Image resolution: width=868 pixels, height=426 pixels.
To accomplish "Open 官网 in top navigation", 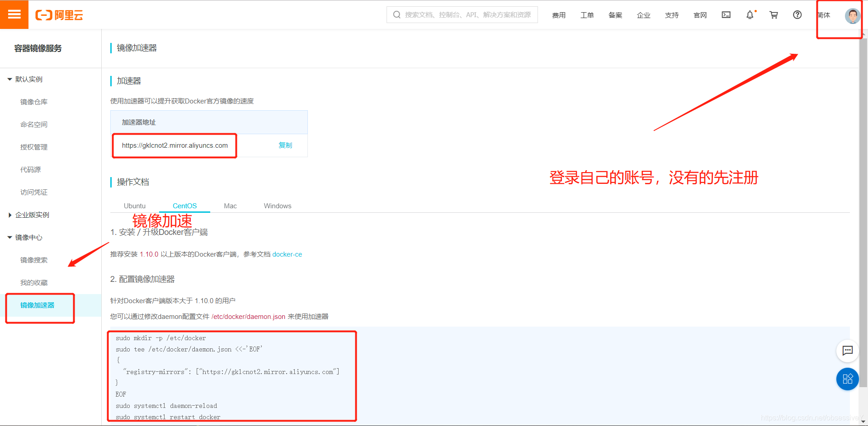I will click(x=700, y=15).
